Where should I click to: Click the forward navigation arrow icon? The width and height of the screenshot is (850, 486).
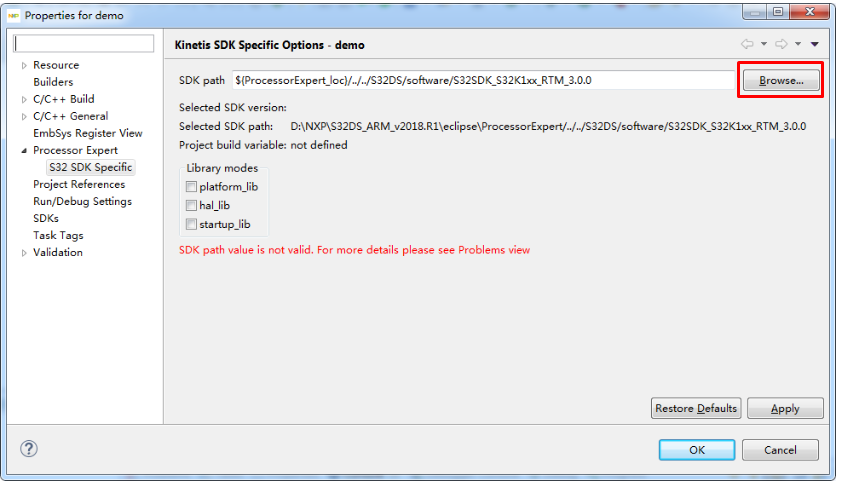tap(781, 44)
